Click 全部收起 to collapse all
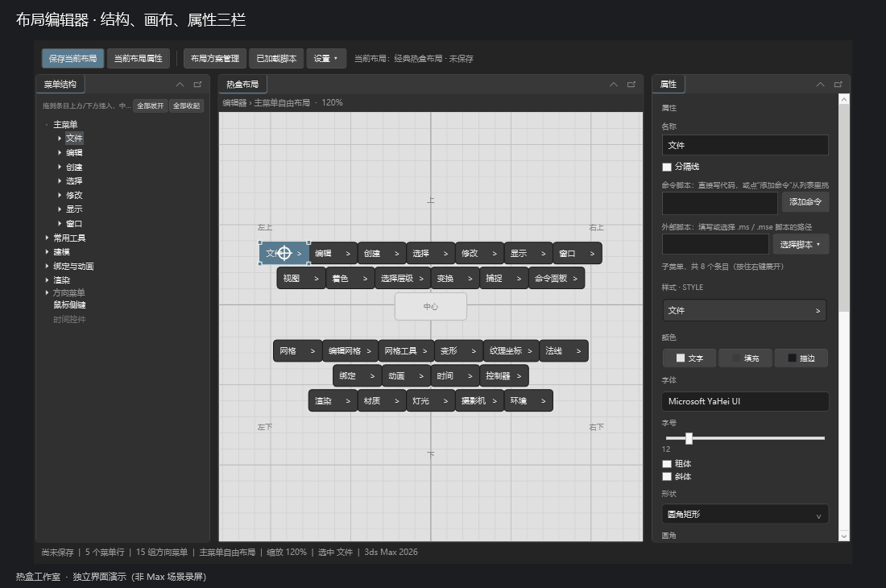Image resolution: width=886 pixels, height=588 pixels. [x=187, y=106]
